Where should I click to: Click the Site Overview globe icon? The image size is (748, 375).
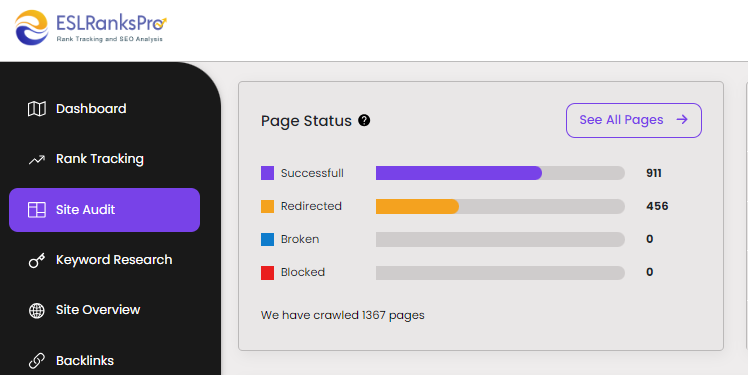pyautogui.click(x=37, y=311)
